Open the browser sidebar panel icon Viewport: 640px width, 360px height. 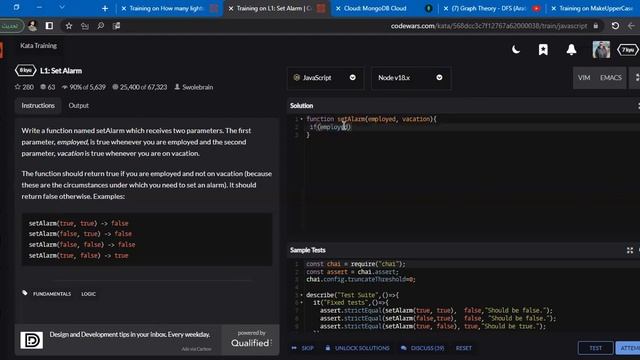49,26
